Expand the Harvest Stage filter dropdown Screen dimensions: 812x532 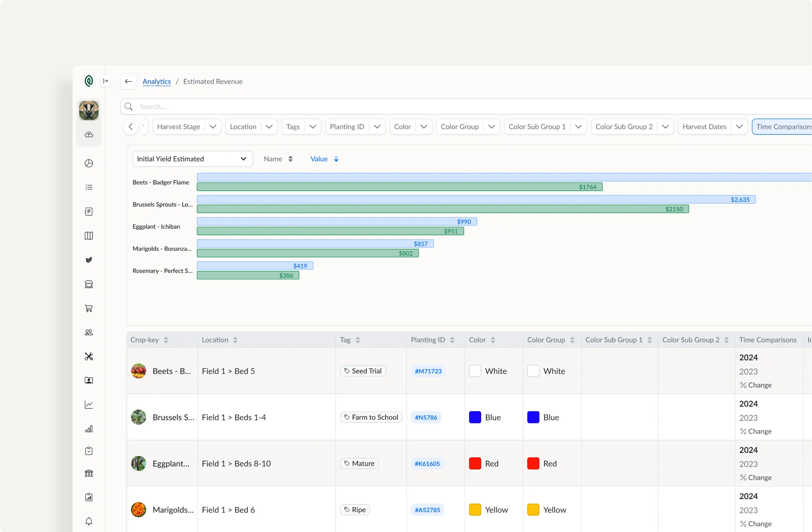187,126
